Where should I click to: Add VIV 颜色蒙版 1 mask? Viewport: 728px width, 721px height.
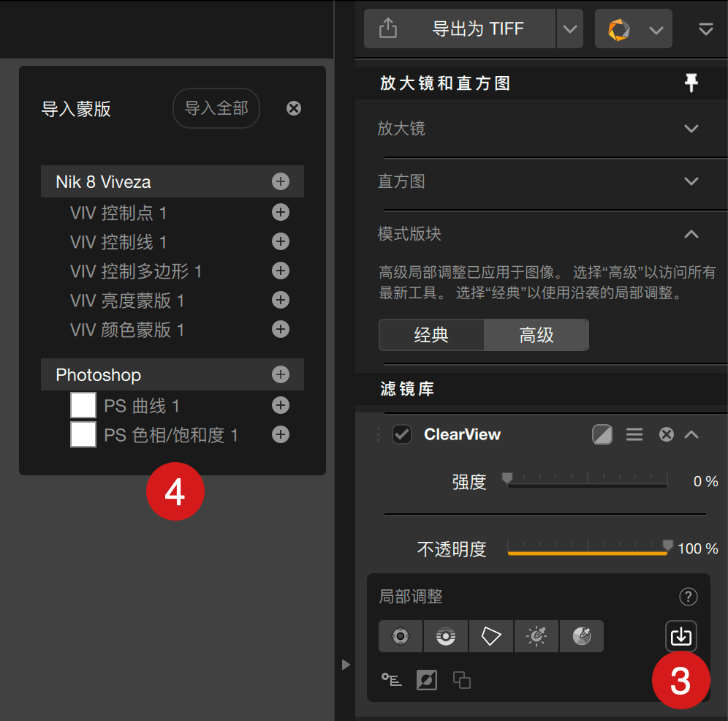pyautogui.click(x=281, y=329)
